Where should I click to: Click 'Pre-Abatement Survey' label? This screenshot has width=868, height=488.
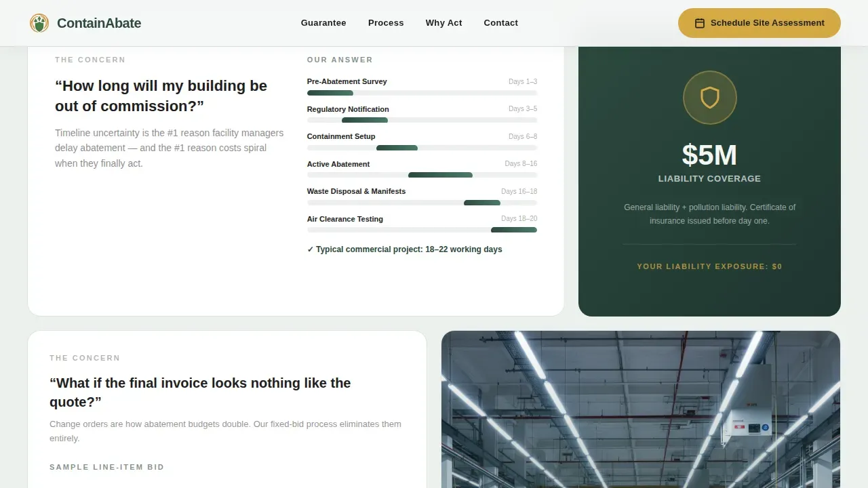(347, 81)
